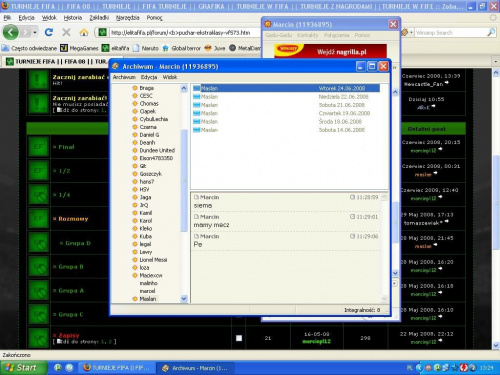
Task: Select conversation dated Niedziela 22.06.2008
Action: [x=286, y=97]
